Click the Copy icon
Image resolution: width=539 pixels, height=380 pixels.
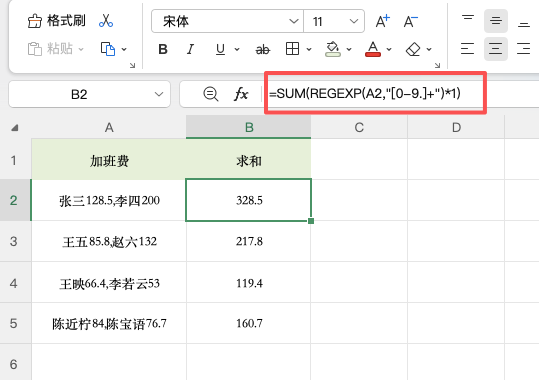108,49
